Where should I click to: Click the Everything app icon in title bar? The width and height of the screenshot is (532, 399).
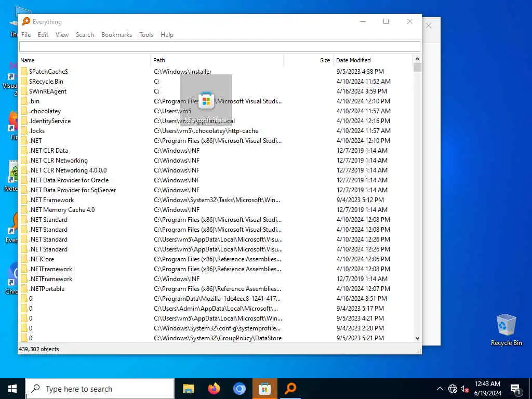(x=26, y=21)
